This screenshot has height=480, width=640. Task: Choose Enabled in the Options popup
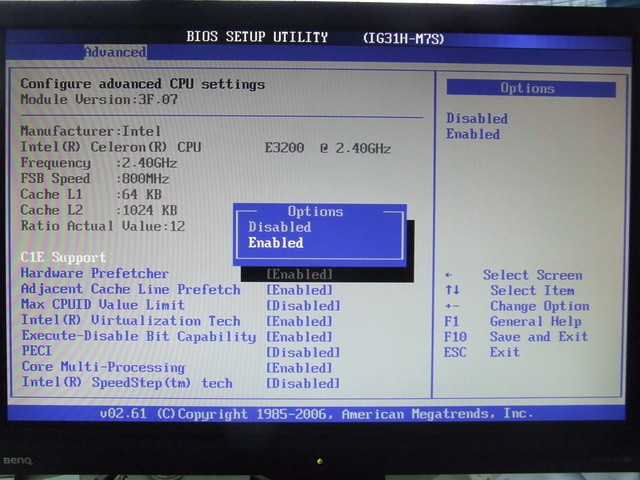pos(276,243)
